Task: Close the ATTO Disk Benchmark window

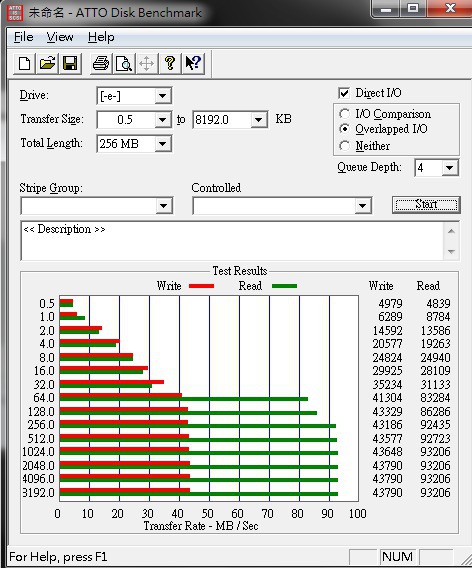Action: (x=450, y=8)
